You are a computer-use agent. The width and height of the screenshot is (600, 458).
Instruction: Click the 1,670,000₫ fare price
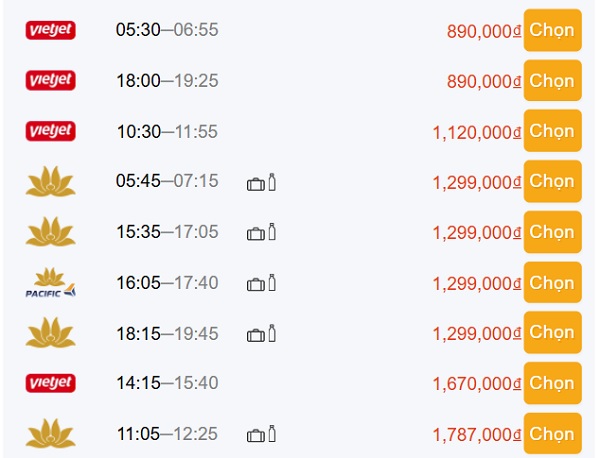[x=477, y=384]
